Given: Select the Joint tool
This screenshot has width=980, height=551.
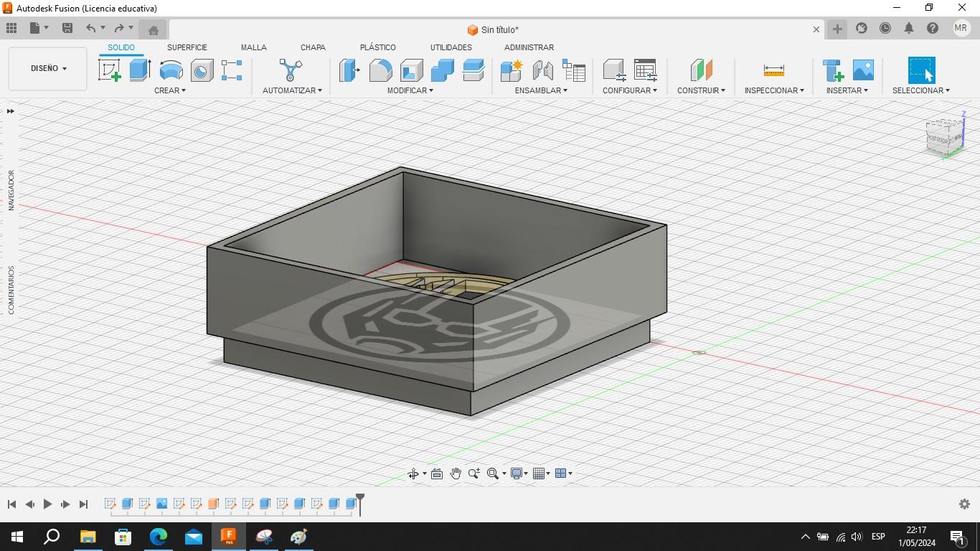Looking at the screenshot, I should 542,70.
